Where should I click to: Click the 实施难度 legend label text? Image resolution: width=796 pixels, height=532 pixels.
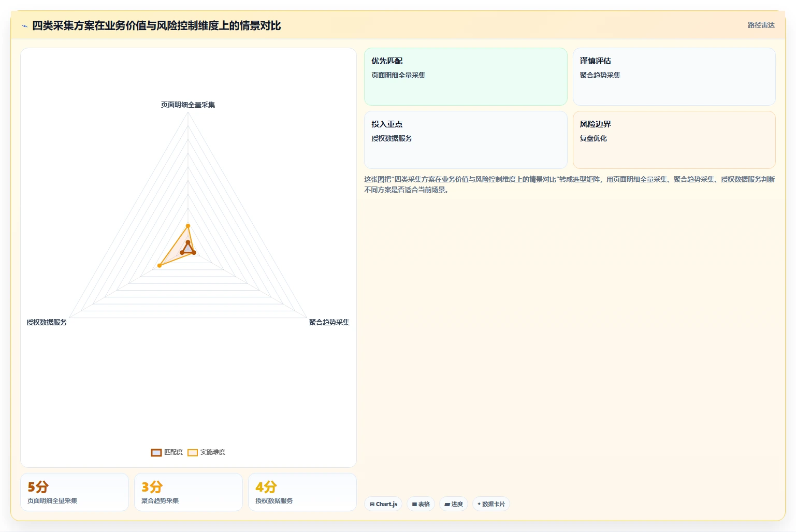pyautogui.click(x=213, y=452)
